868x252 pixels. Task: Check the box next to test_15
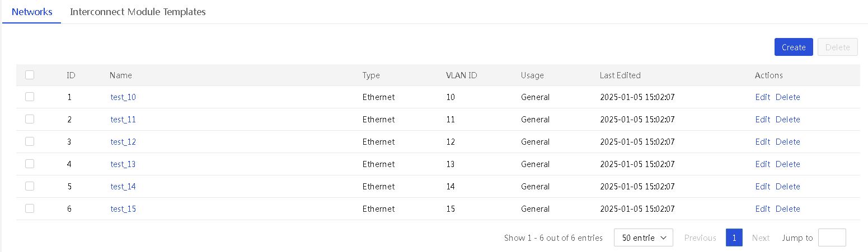coord(30,208)
